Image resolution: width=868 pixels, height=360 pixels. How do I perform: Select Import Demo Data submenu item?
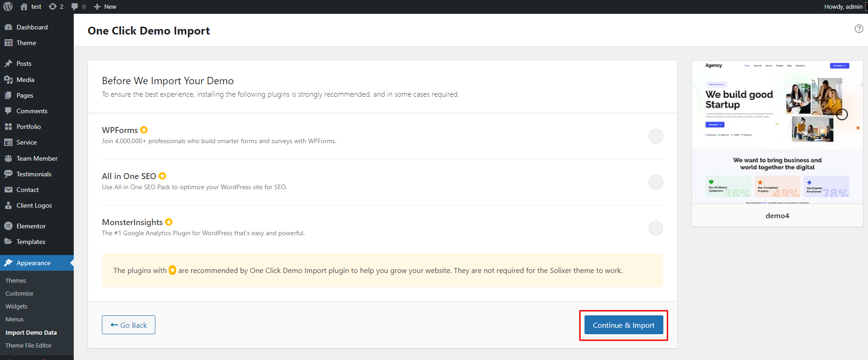(31, 332)
